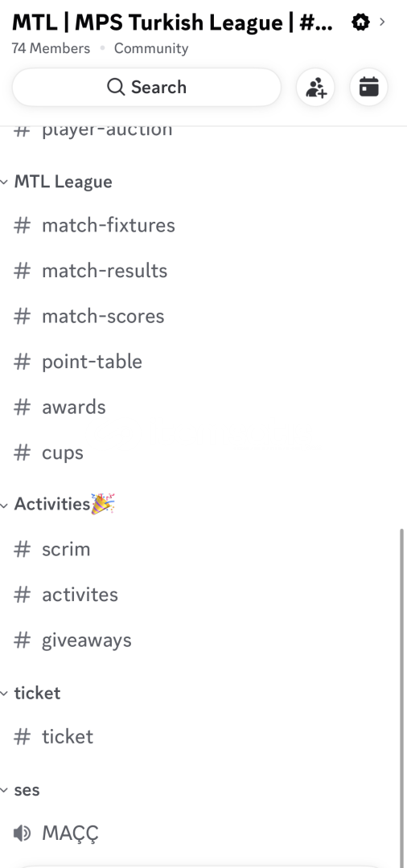Focus the Search input field
Image resolution: width=407 pixels, height=868 pixels.
coord(146,88)
